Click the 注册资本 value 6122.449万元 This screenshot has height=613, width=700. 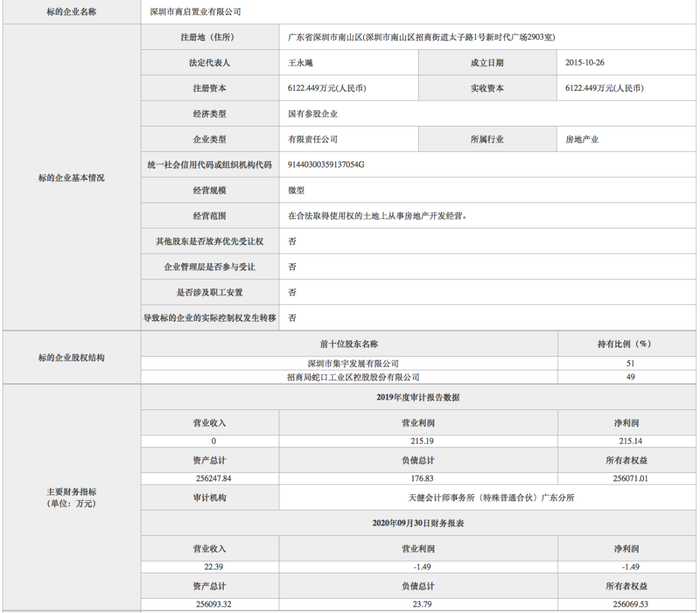(x=327, y=88)
